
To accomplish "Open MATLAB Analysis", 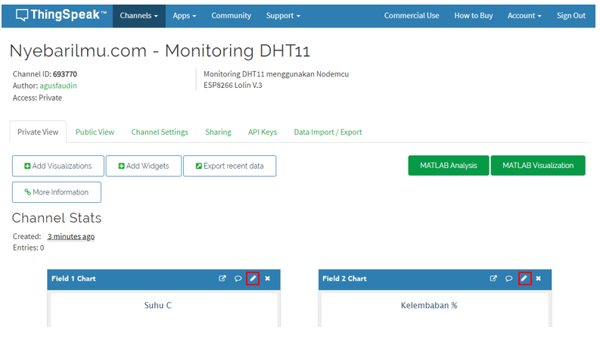I will (449, 165).
